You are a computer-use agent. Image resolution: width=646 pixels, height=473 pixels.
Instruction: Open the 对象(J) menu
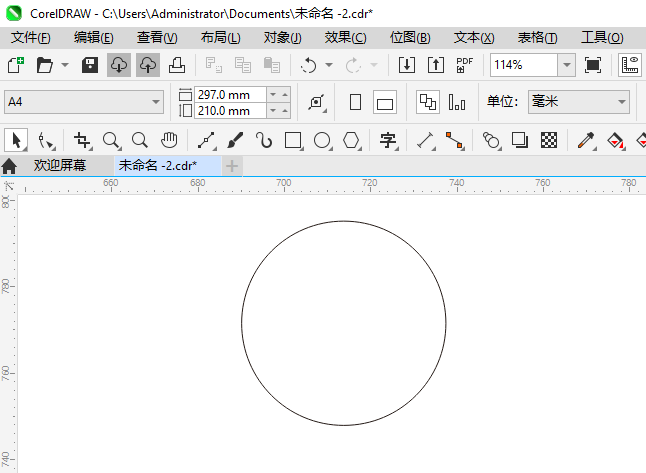(283, 38)
